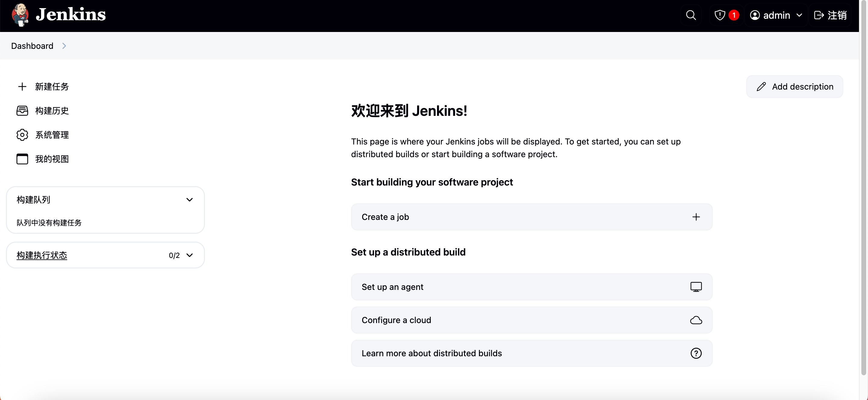Open Learn more about distributed builds
This screenshot has height=400, width=868.
(x=532, y=353)
